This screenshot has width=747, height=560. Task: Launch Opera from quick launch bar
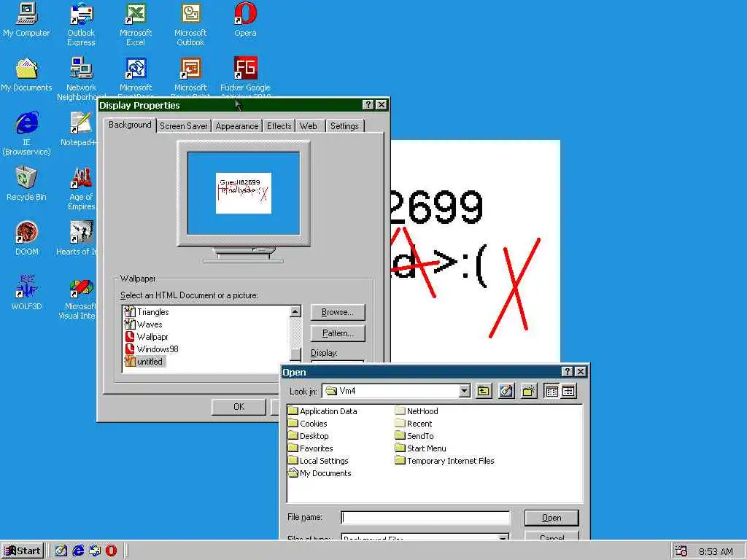click(111, 551)
